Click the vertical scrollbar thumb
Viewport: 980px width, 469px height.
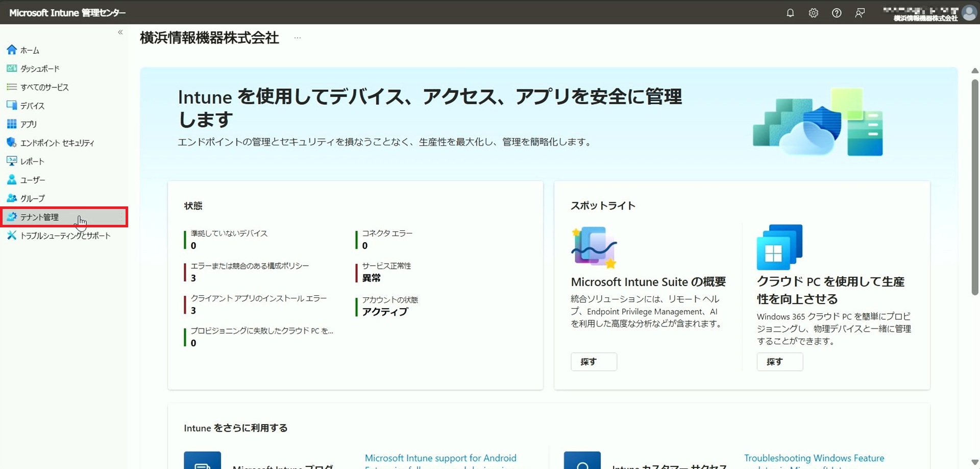tap(974, 187)
